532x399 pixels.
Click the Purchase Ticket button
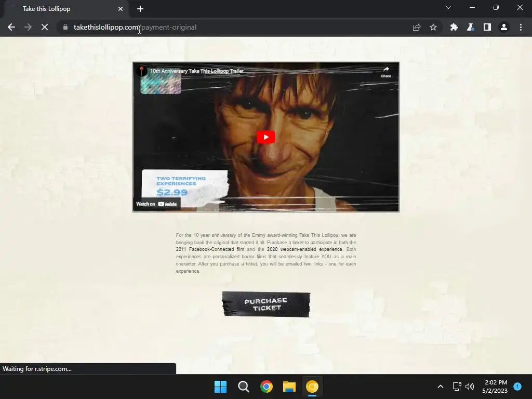266,304
